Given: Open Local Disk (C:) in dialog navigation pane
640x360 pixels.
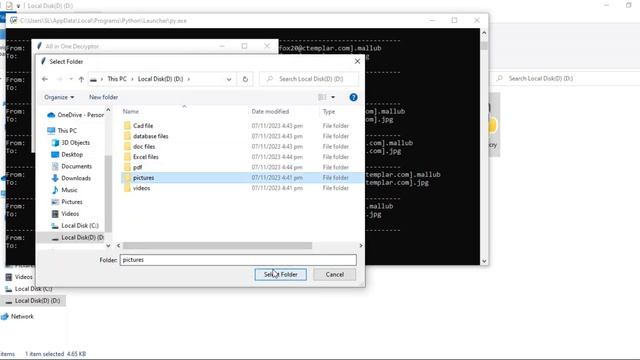Looking at the screenshot, I should click(x=75, y=225).
